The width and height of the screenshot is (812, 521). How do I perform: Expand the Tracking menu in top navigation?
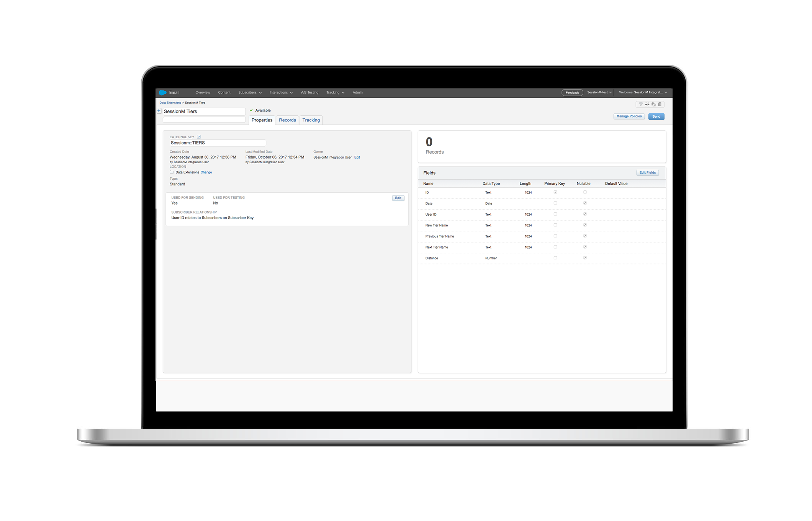pos(335,93)
